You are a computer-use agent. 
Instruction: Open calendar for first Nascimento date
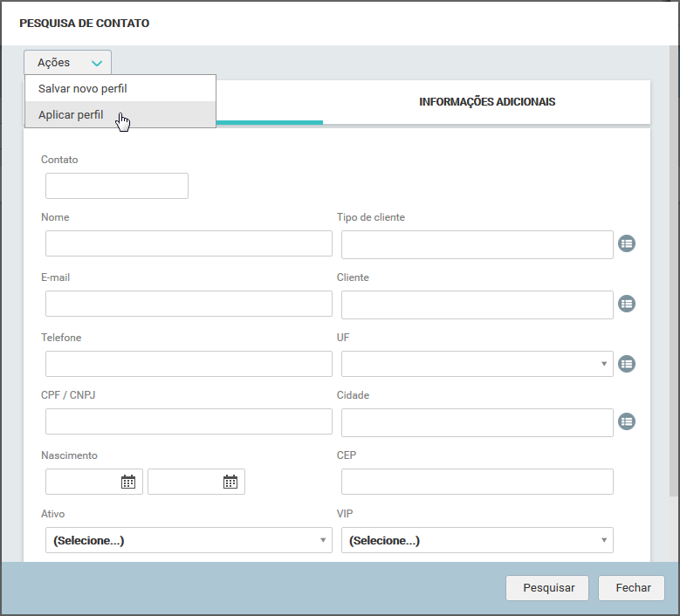128,482
